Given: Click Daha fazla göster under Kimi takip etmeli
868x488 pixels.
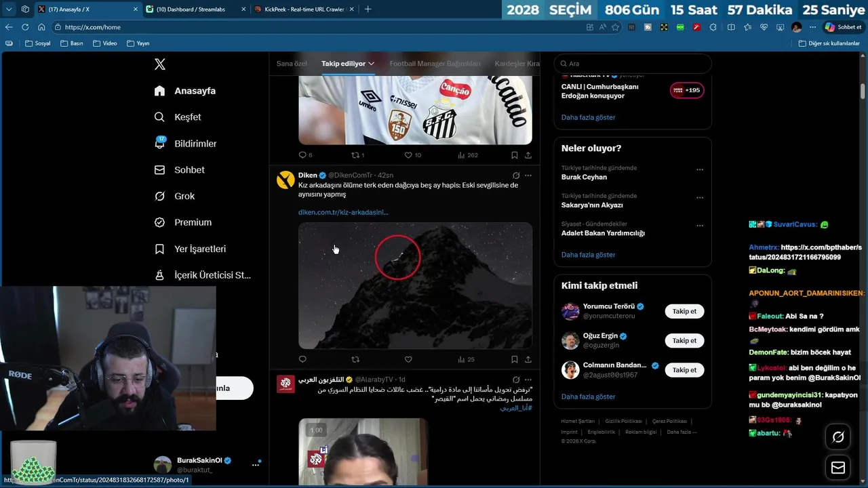Looking at the screenshot, I should (x=588, y=396).
